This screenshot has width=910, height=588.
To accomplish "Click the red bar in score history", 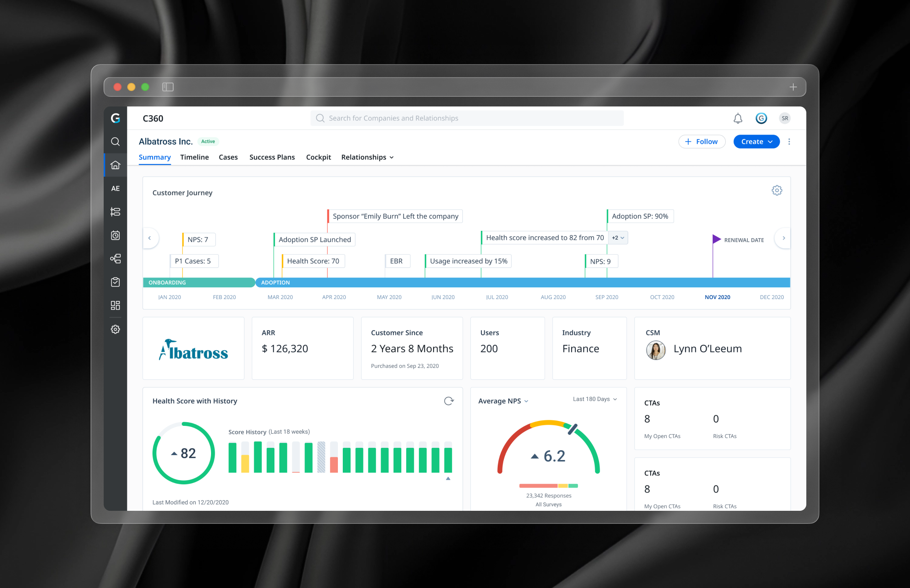I will pos(334,464).
